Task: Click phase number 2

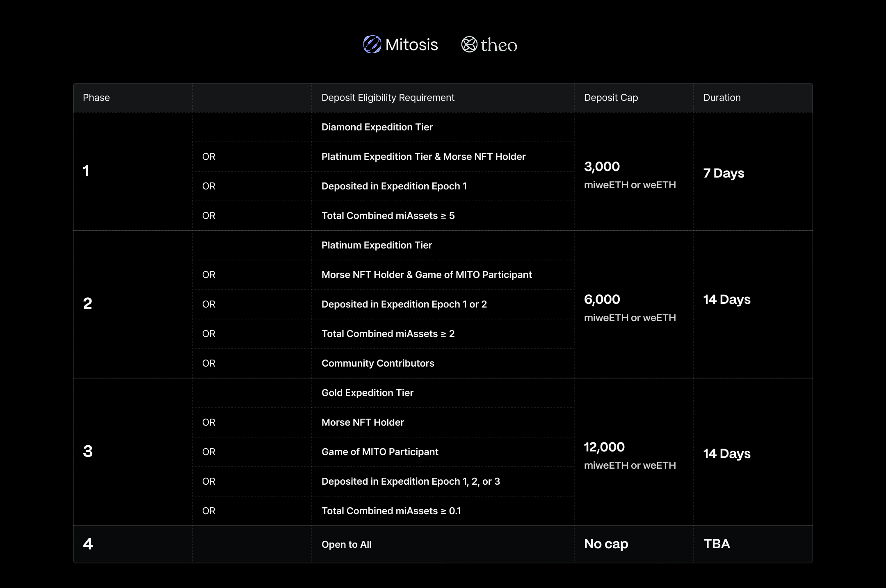Action: pyautogui.click(x=87, y=304)
